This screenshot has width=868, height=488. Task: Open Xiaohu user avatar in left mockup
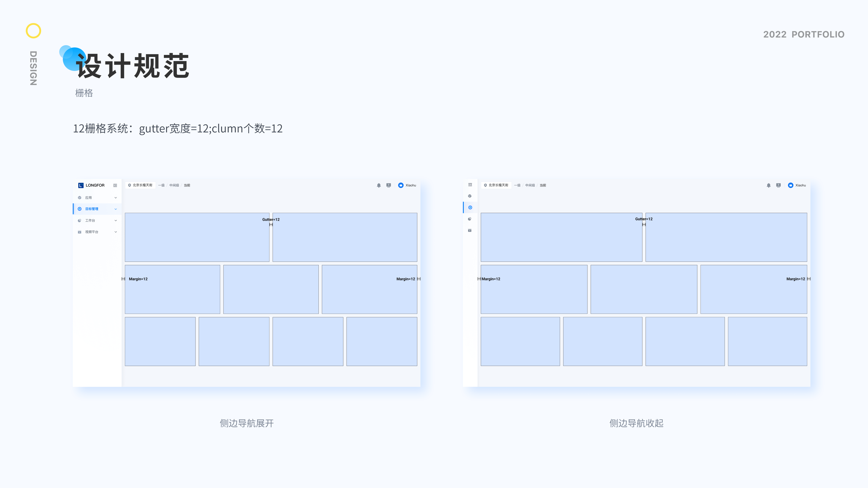(401, 185)
